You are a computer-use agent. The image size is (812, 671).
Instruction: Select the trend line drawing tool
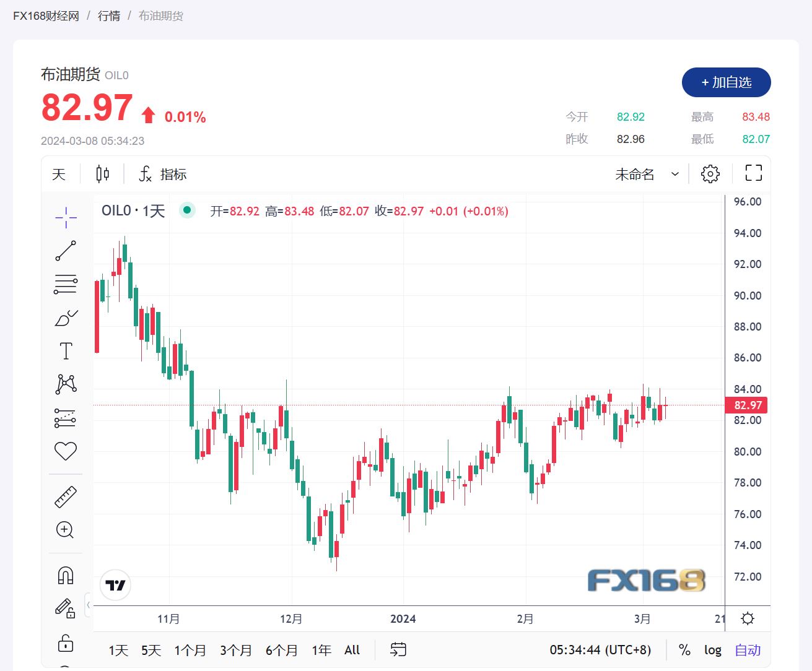pyautogui.click(x=66, y=251)
